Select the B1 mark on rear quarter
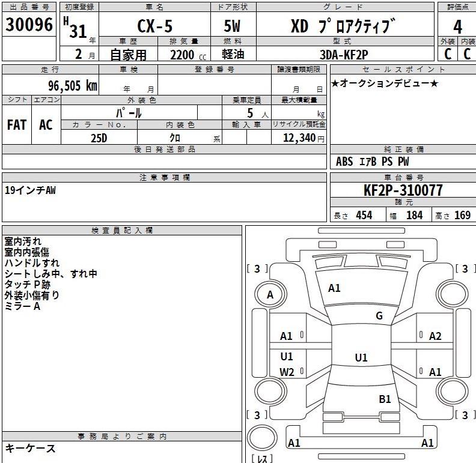 click(385, 399)
